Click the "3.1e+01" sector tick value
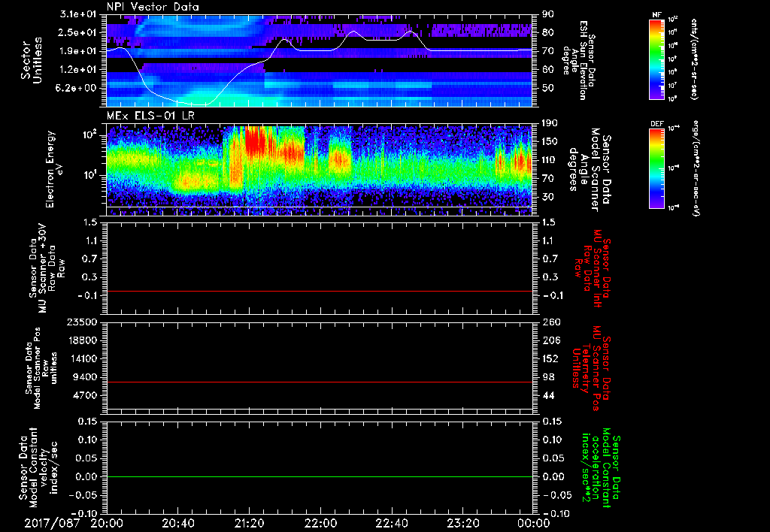Viewport: 770px width, 532px height. [78, 14]
